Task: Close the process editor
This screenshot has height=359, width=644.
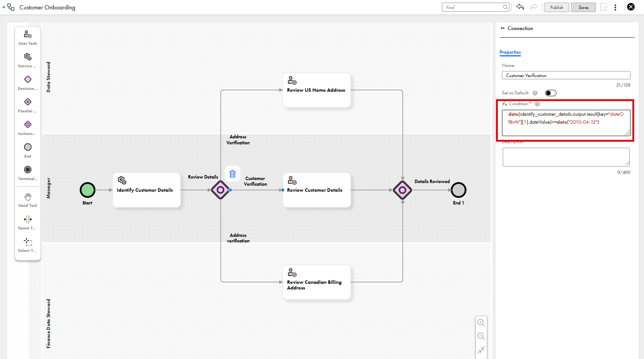Action: coord(631,7)
